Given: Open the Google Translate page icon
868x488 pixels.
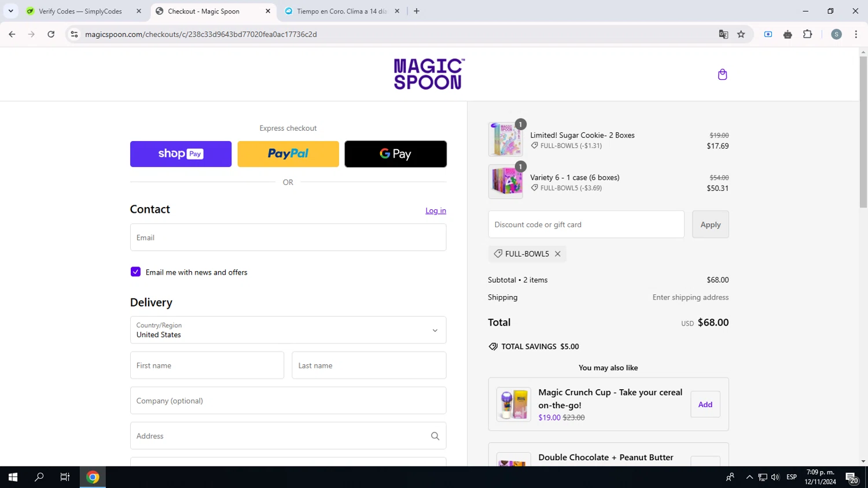Looking at the screenshot, I should [x=723, y=34].
